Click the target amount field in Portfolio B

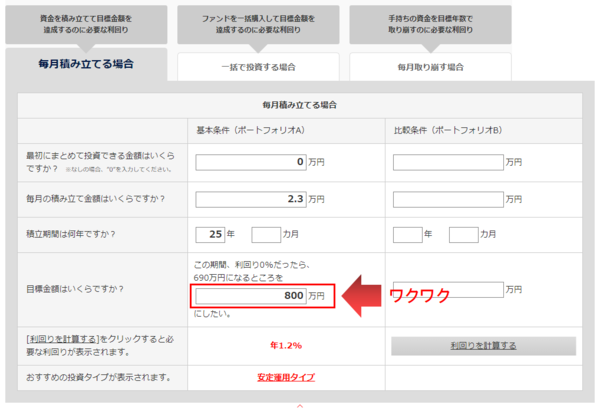(448, 289)
